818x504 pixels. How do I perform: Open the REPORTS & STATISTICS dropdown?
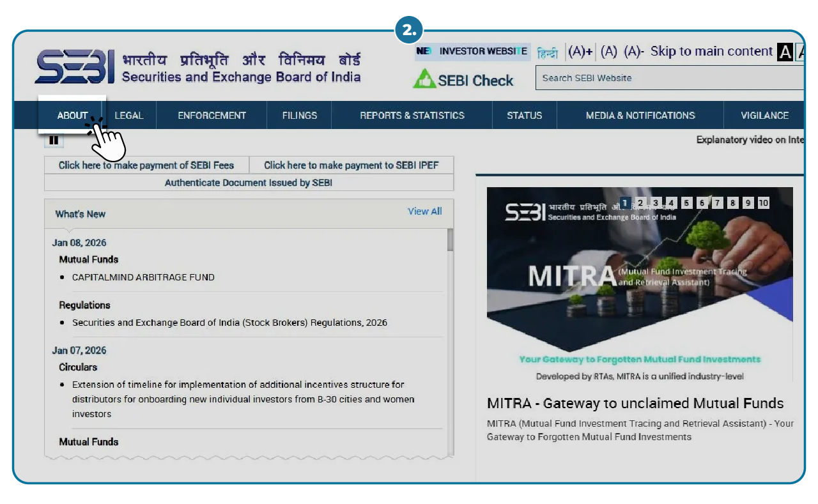[x=412, y=115]
